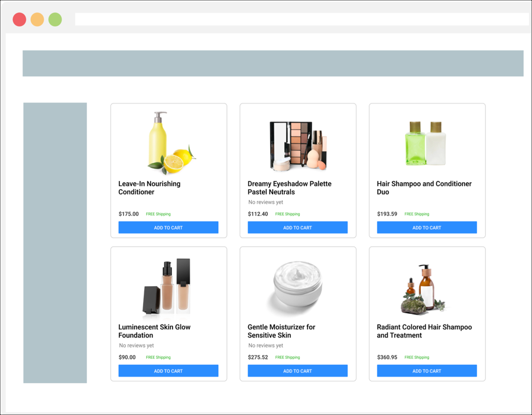Open the Luminescent Skin Glow Foundation title

pos(154,331)
